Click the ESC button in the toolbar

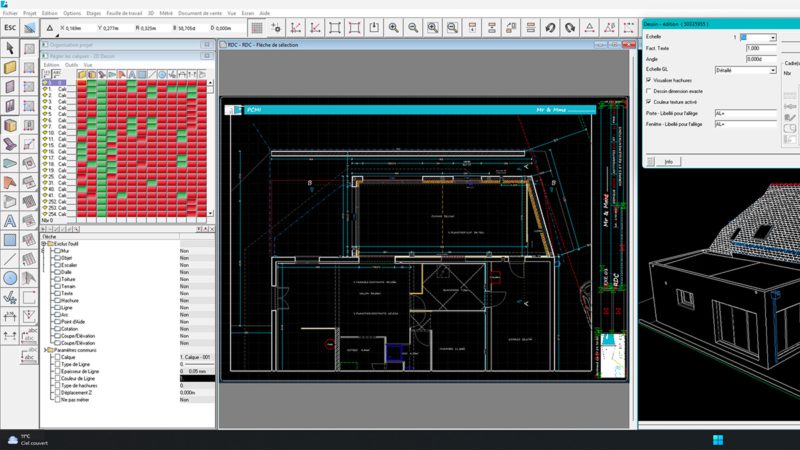point(10,28)
